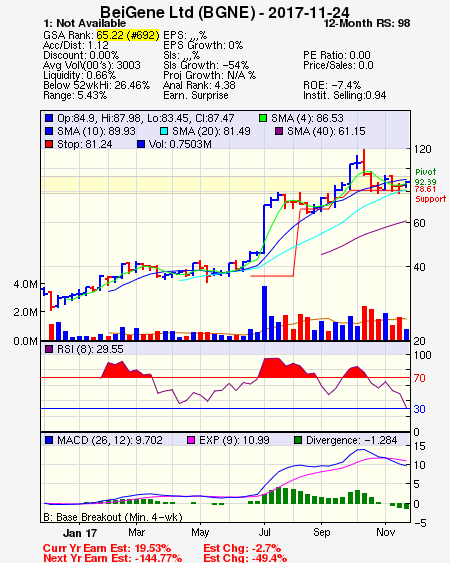Screen dimensions: 450x563
Task: Click the green SMA (4) legend swatch
Action: click(x=263, y=118)
